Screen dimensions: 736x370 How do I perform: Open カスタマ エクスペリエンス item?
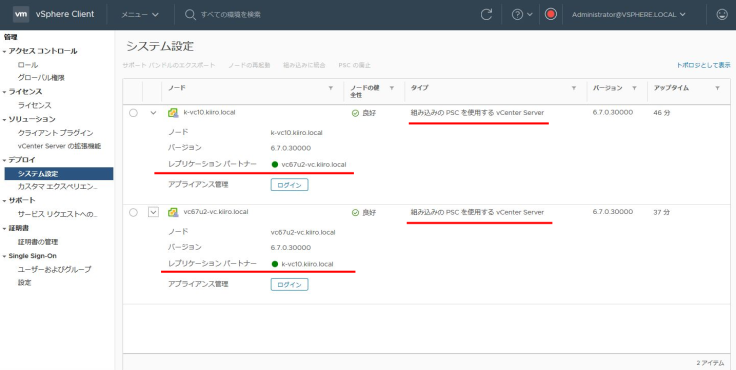tap(58, 187)
